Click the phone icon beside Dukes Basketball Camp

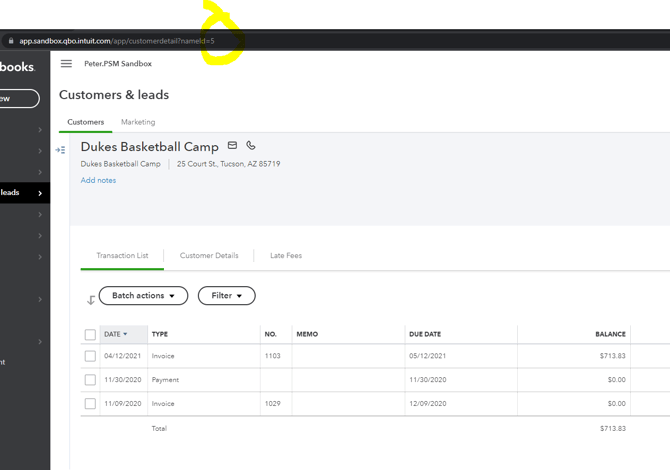[x=251, y=145]
